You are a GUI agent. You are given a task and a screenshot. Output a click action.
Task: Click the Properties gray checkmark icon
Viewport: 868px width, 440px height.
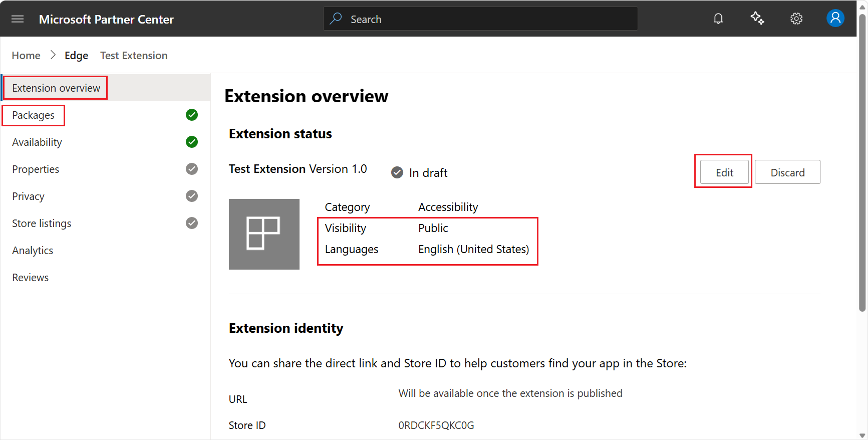tap(192, 169)
